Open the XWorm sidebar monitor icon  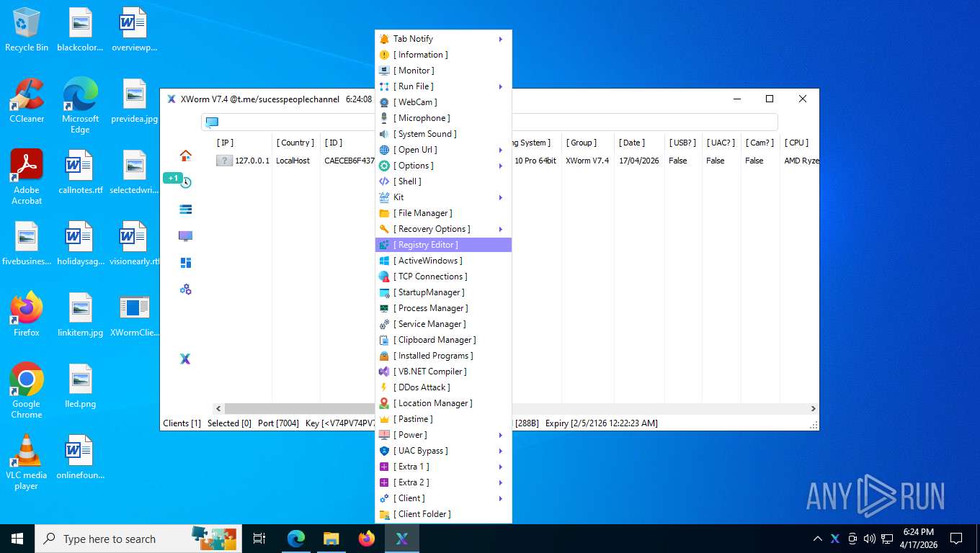point(185,236)
